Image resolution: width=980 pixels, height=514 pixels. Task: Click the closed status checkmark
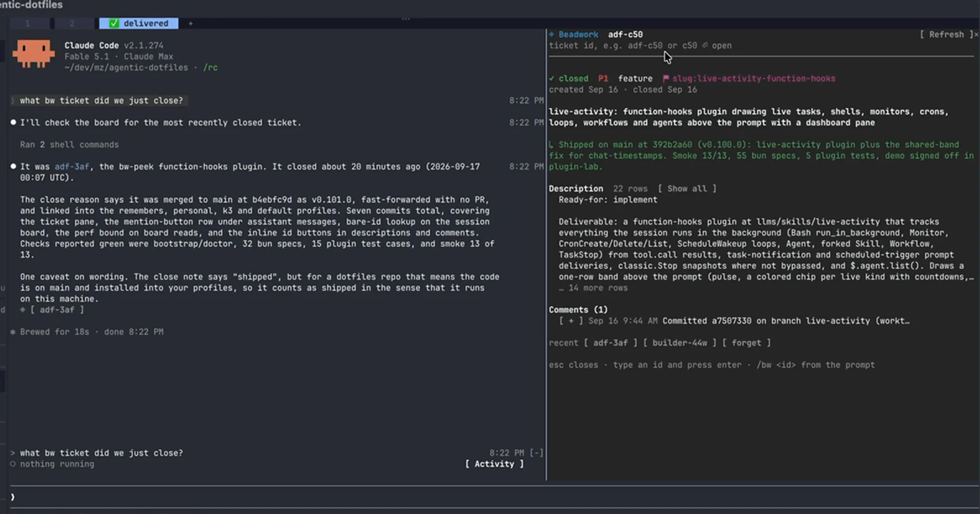point(552,78)
